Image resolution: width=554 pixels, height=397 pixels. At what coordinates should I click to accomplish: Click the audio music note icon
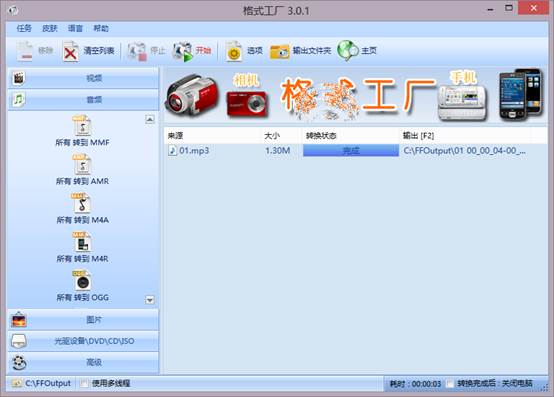tap(19, 100)
